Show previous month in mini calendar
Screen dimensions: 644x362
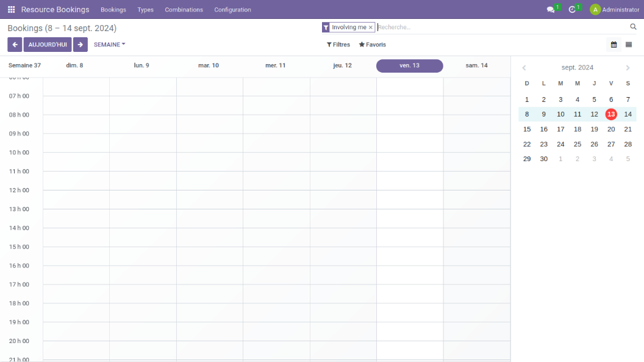524,68
